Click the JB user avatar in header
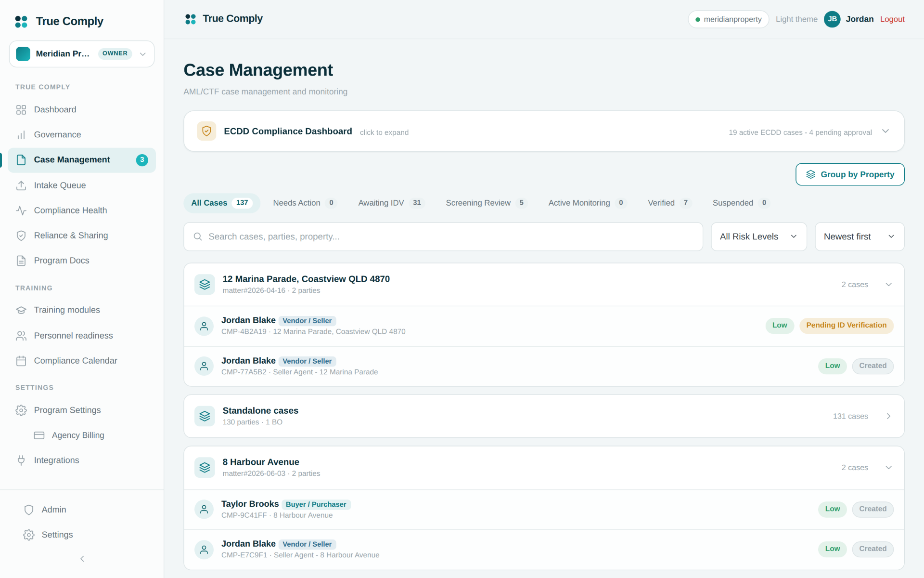924x578 pixels. point(832,19)
